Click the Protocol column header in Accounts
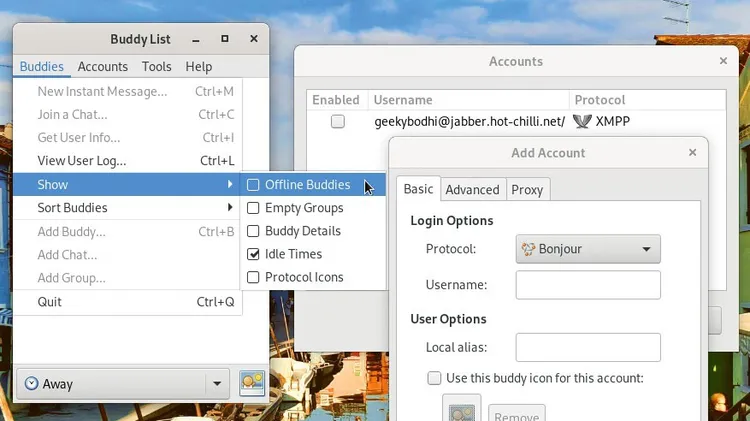Image resolution: width=750 pixels, height=421 pixels. pyautogui.click(x=648, y=100)
